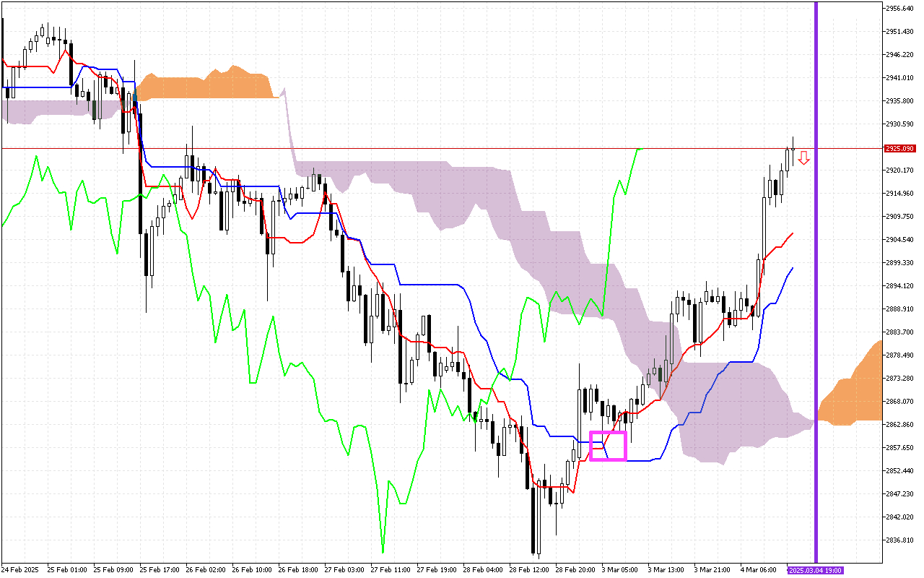Select the 2951.430 price level label
Screen dimensions: 924x578
(899, 32)
